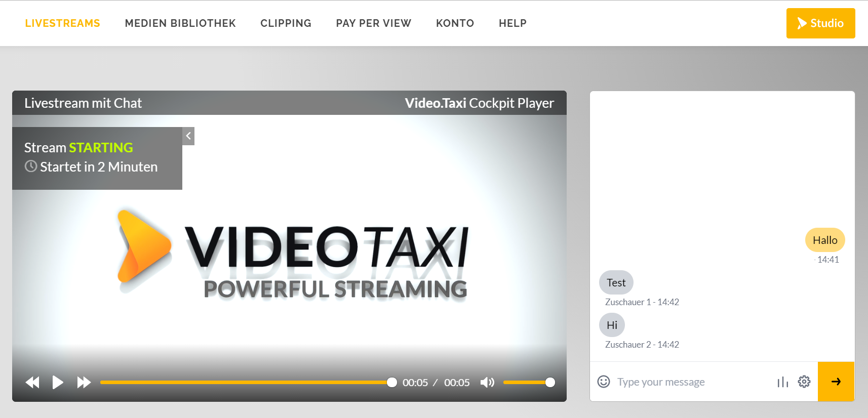Open the KONTO menu item

coord(455,23)
